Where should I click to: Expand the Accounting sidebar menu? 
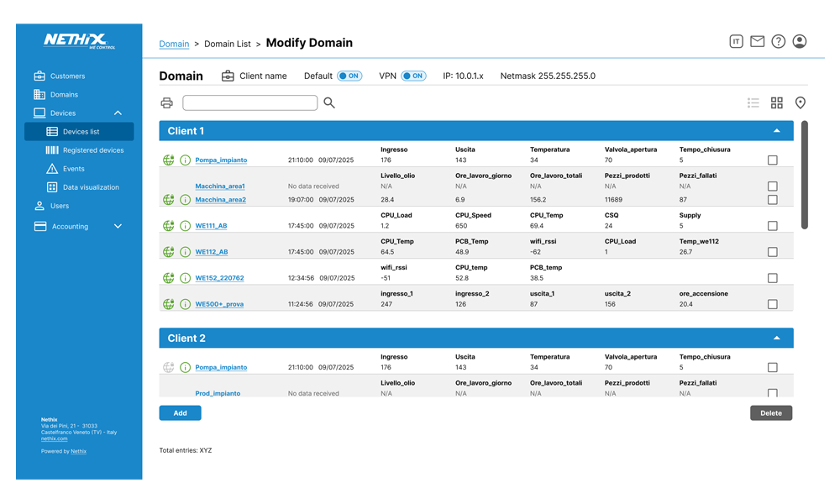point(118,226)
